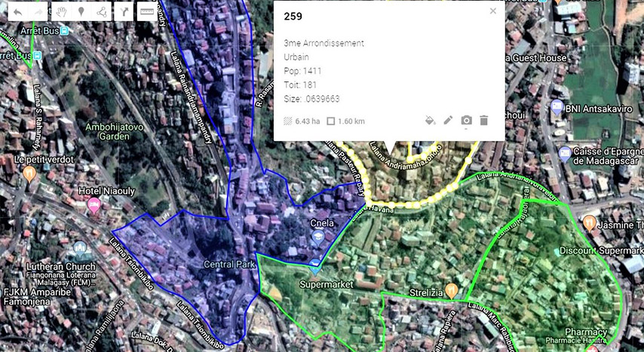This screenshot has width=644, height=352.
Task: Select the hand pan tool
Action: click(62, 12)
